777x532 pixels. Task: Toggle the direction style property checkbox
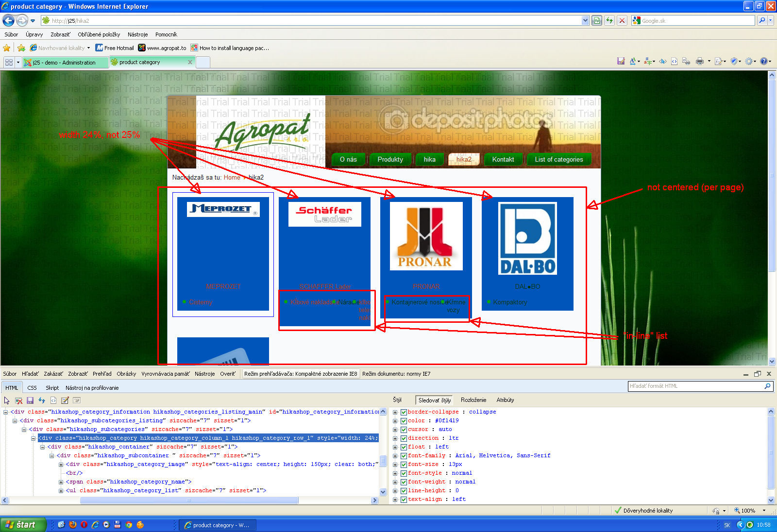click(404, 438)
